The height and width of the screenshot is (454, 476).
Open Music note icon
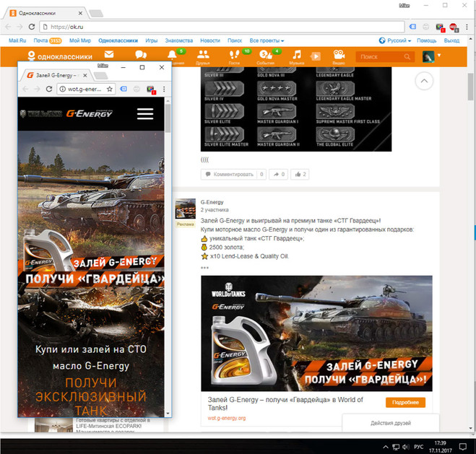click(297, 55)
